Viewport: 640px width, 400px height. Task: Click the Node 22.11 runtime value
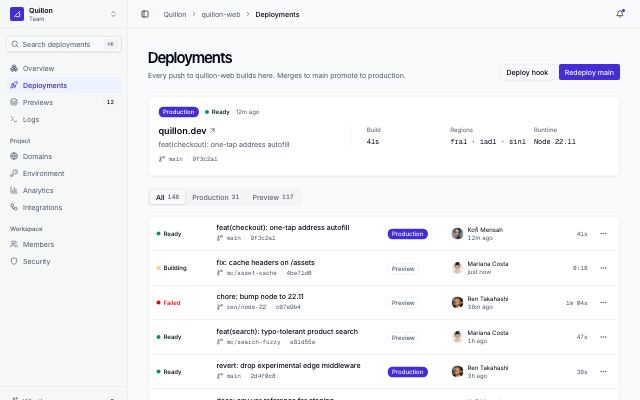[554, 142]
